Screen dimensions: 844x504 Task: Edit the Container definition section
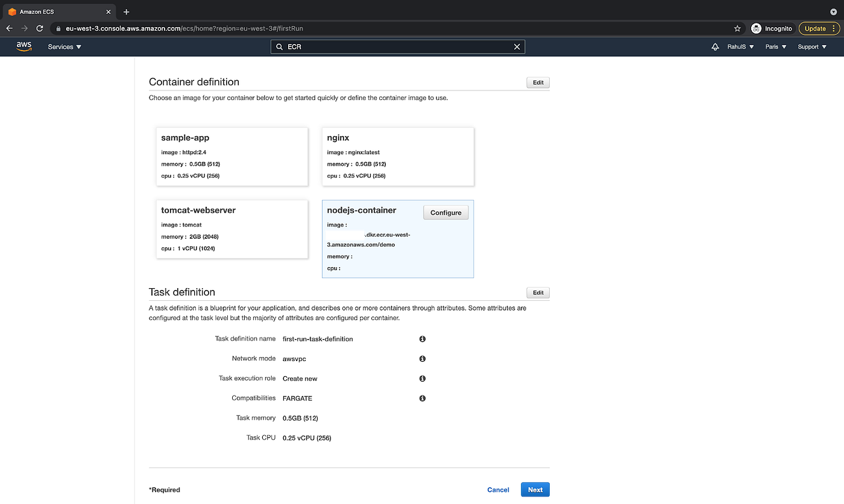point(538,83)
